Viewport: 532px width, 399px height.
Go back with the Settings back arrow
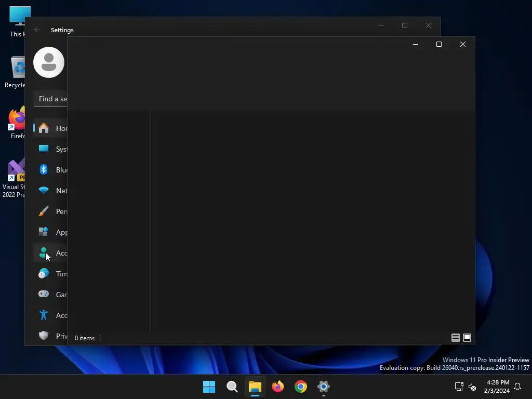(x=37, y=30)
